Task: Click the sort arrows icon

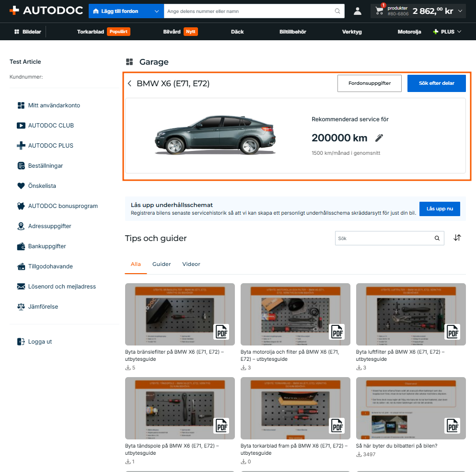Action: pos(457,238)
